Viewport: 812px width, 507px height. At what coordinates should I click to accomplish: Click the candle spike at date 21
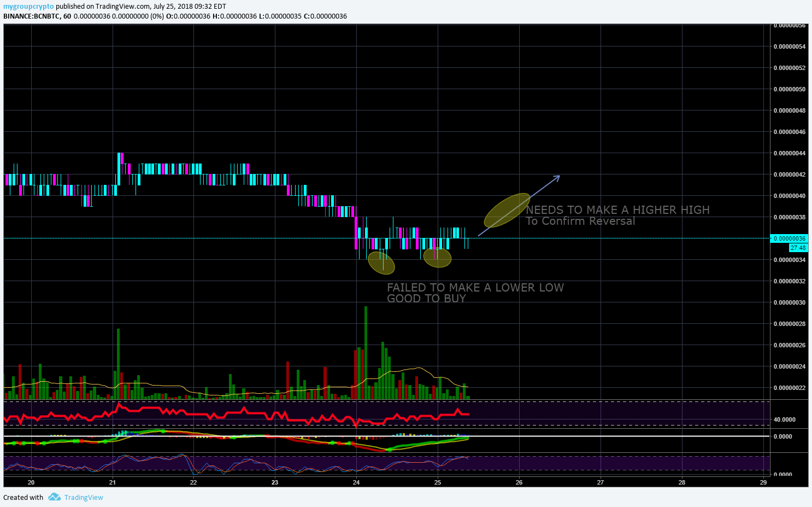click(119, 168)
